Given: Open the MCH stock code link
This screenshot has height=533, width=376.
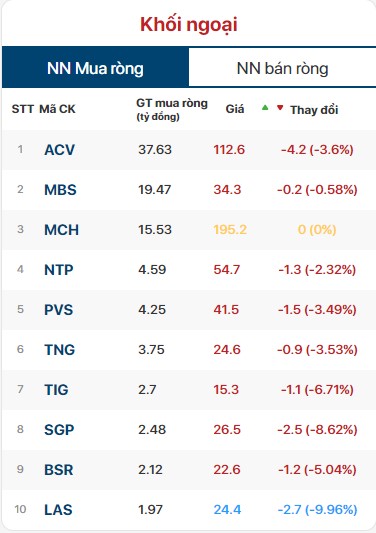Looking at the screenshot, I should tap(62, 230).
